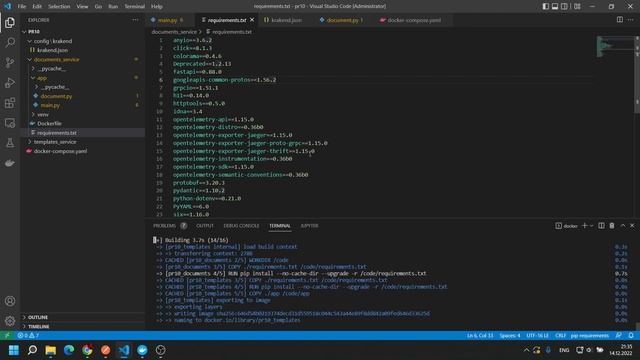Open the Help menu
This screenshot has height=360, width=640.
coord(157,7)
